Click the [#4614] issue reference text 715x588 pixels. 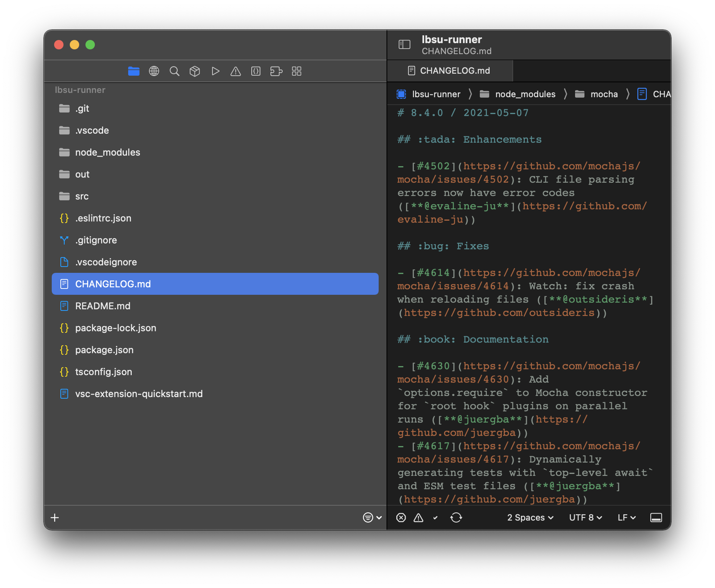tap(433, 273)
